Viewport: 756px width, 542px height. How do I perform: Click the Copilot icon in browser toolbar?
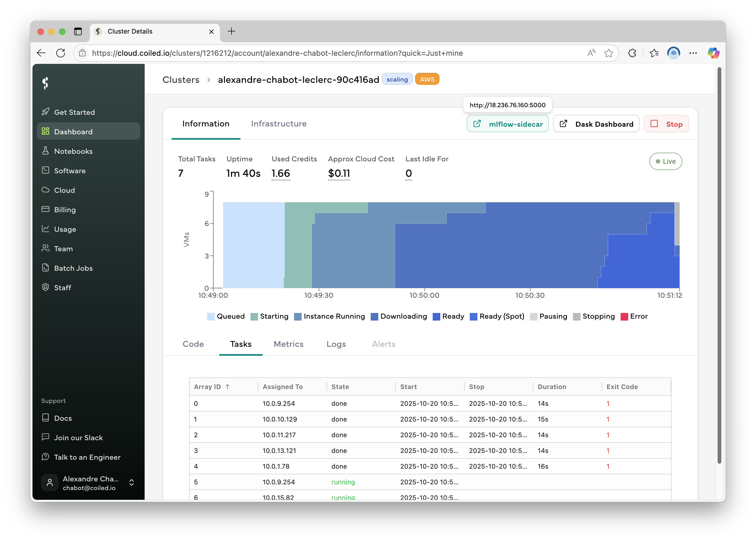coord(713,53)
